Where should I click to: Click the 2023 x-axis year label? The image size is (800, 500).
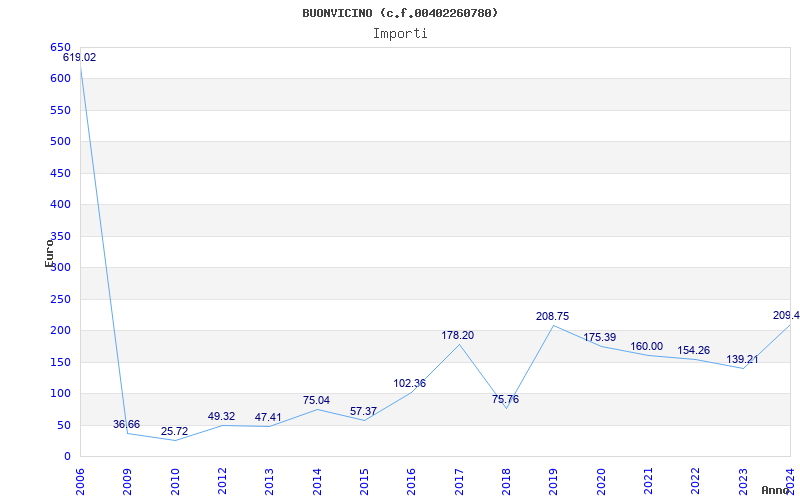(x=743, y=482)
